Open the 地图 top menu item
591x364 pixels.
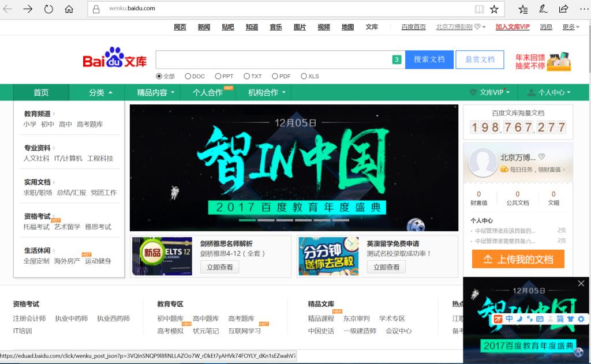(x=347, y=27)
